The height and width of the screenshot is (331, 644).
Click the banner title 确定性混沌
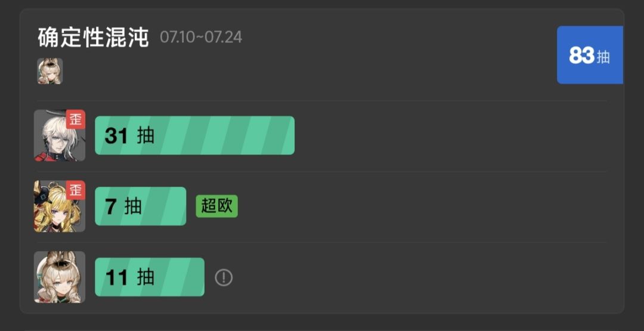click(93, 38)
